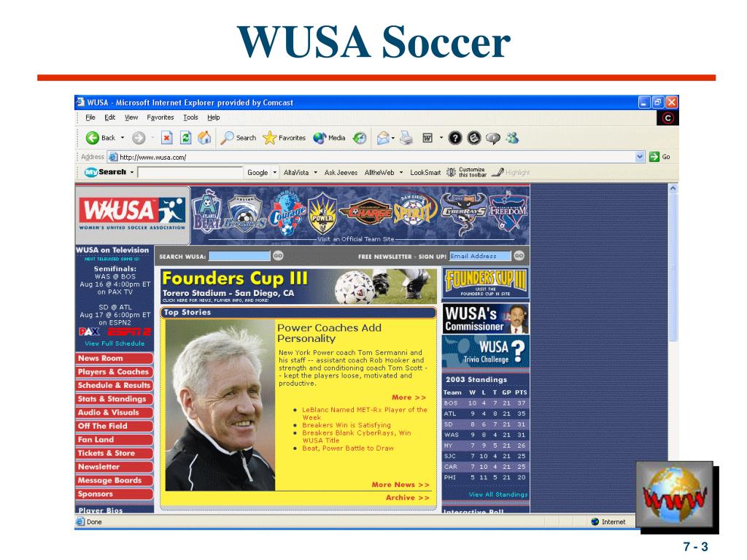This screenshot has height=560, width=747.
Task: Click the Forward arrow icon
Action: coord(139,138)
